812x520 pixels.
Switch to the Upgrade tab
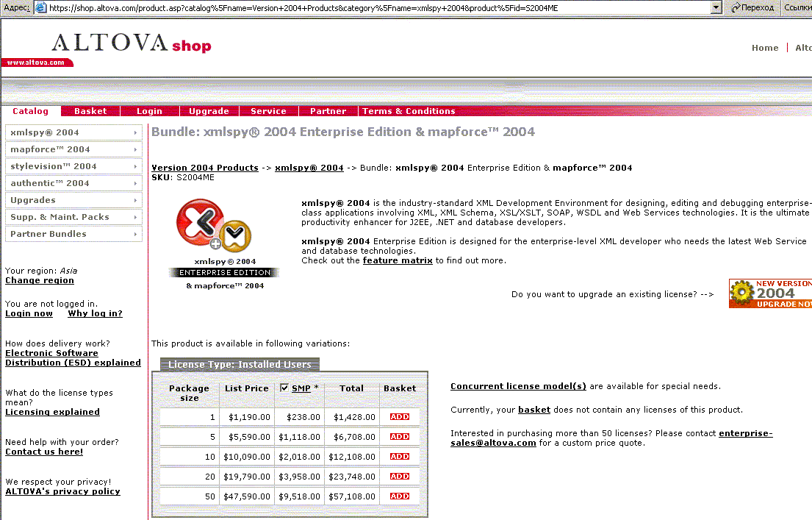pyautogui.click(x=209, y=111)
